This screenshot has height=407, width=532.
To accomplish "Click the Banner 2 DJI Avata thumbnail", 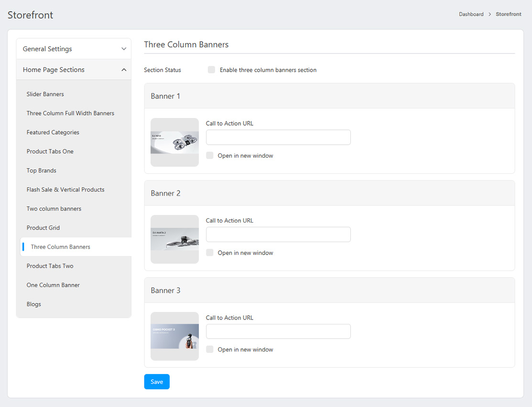I will tap(174, 239).
